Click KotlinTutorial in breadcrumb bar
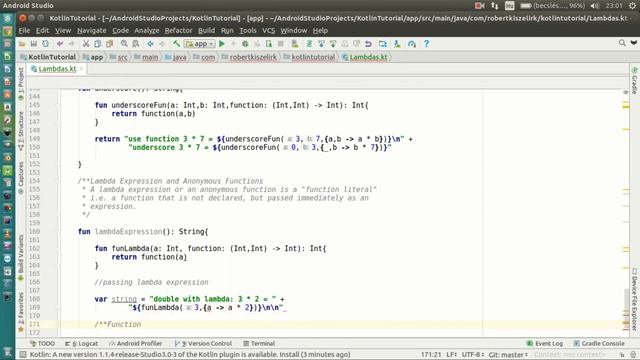Viewport: 640px width, 360px height. [x=48, y=57]
